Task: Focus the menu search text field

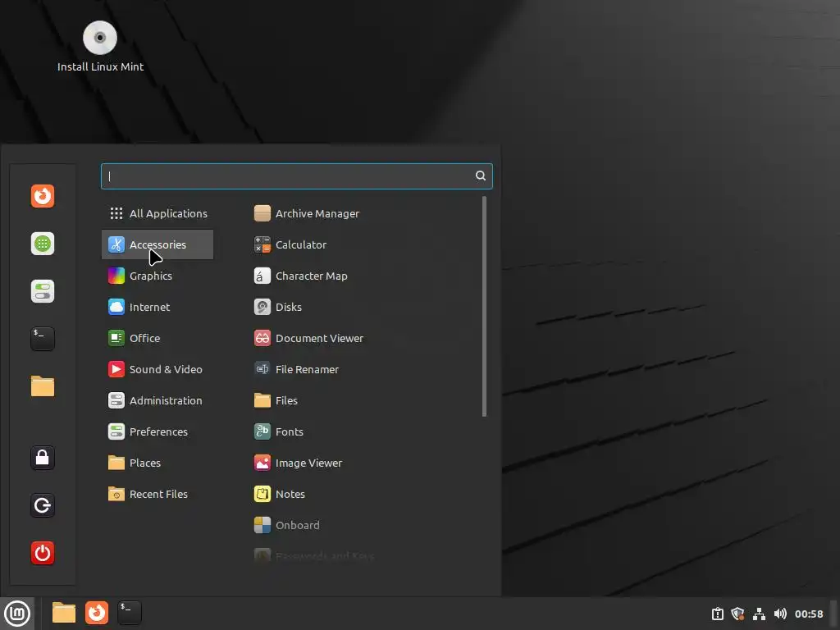Action: click(x=297, y=176)
